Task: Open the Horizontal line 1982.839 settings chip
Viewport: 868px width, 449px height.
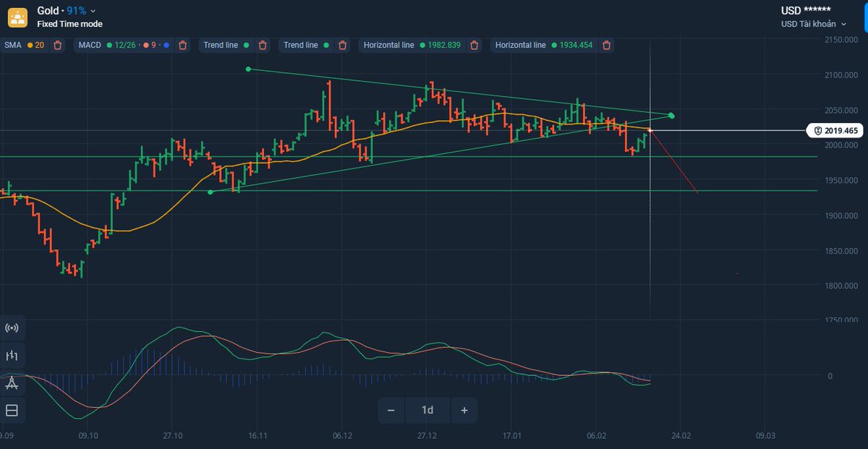Action: coord(412,45)
